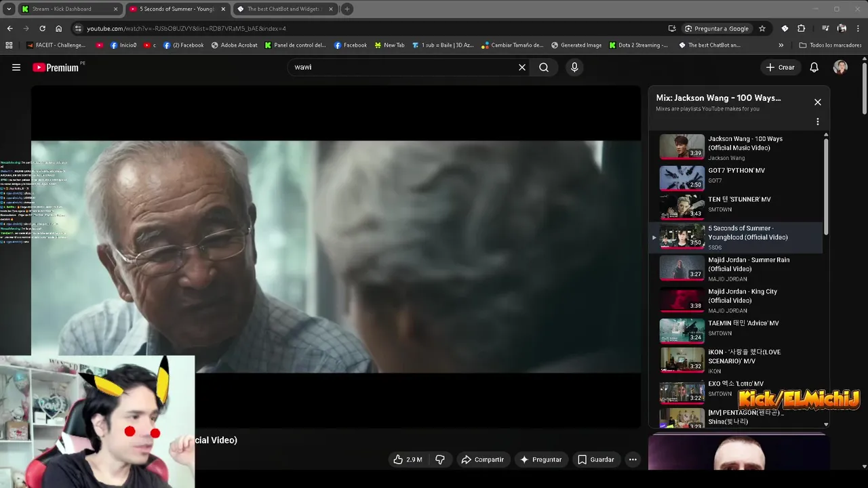
Task: Start voice search with the microphone
Action: (x=574, y=67)
